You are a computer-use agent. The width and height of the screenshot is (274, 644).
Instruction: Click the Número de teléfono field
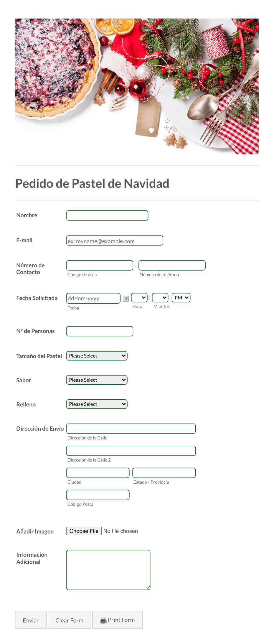[x=172, y=265]
